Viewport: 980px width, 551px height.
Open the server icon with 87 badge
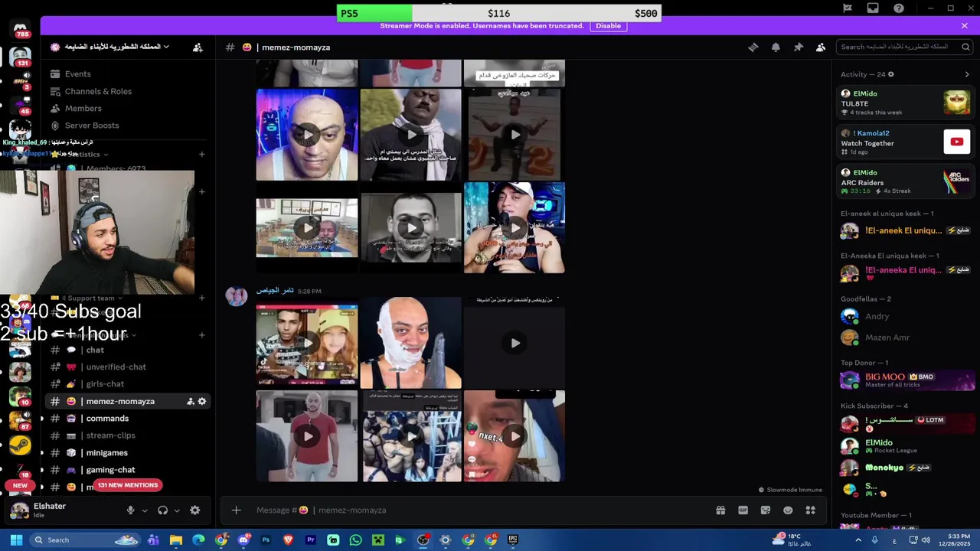pyautogui.click(x=20, y=421)
